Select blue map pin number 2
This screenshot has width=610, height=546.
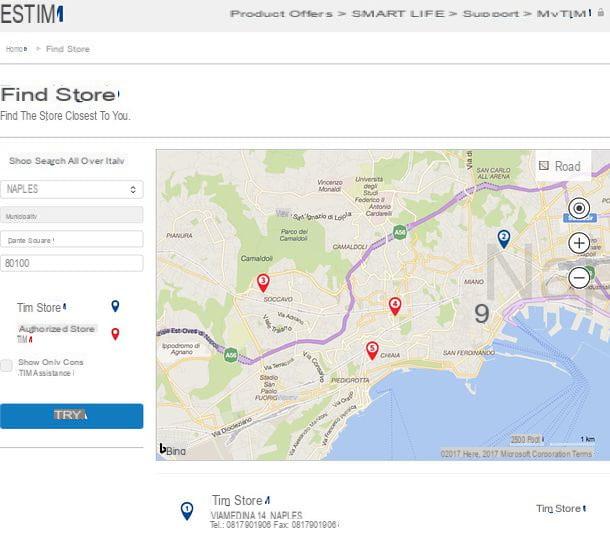(504, 239)
